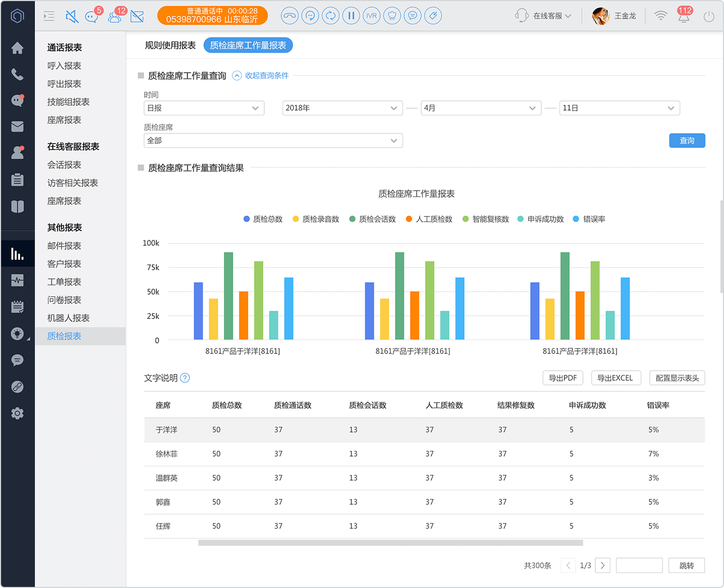
Task: Toggle the mute speaker icon
Action: coord(72,17)
